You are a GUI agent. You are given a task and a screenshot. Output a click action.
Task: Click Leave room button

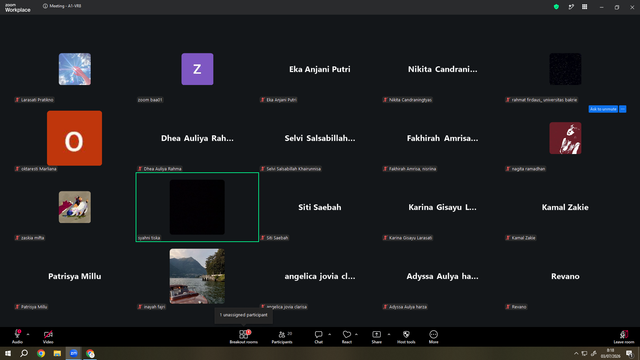click(624, 337)
